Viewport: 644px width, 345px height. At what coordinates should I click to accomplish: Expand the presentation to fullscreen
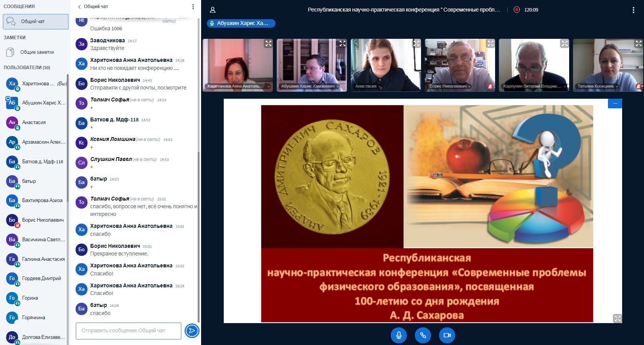[617, 318]
